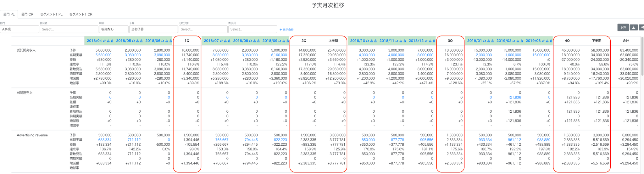The width and height of the screenshot is (644, 174).
Task: Open the 科目名 Select dropdown
Action: [x=69, y=29]
